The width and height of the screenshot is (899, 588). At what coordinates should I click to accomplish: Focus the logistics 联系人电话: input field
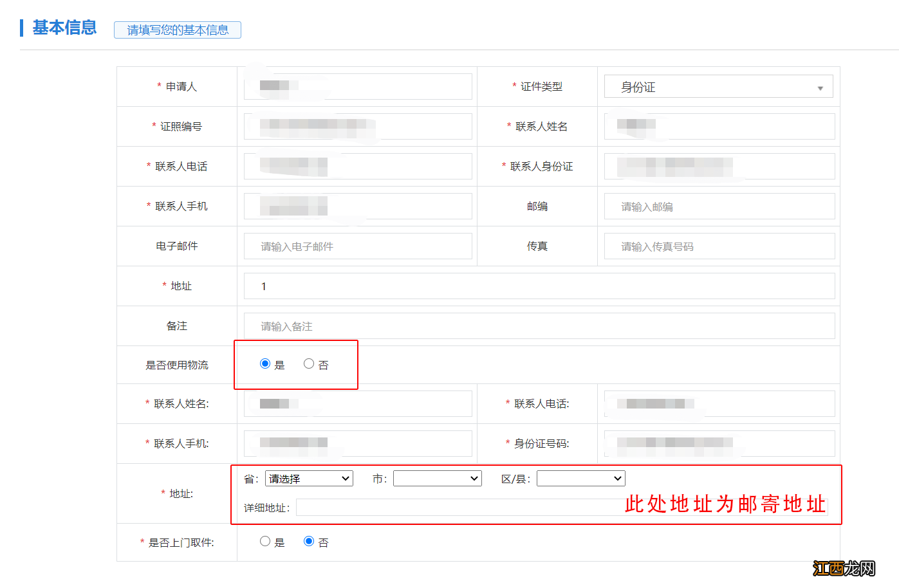719,403
